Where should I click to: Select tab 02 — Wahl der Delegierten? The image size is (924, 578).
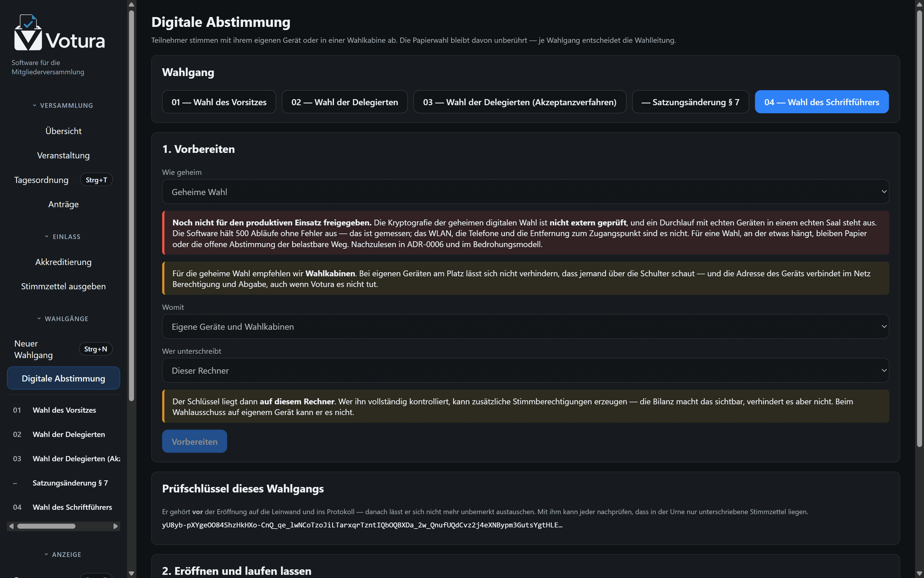tap(344, 102)
